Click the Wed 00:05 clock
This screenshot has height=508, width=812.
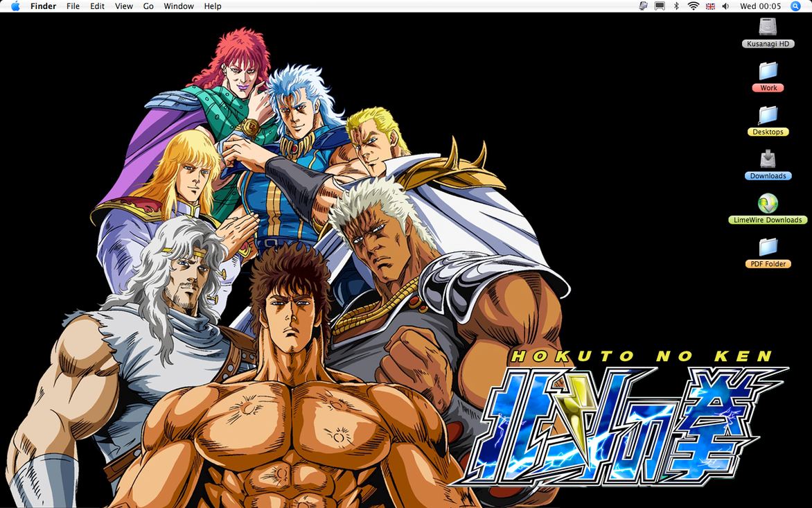760,6
